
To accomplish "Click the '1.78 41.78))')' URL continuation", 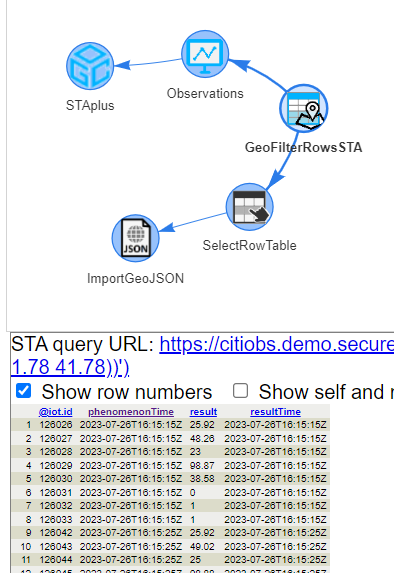I will click(70, 367).
